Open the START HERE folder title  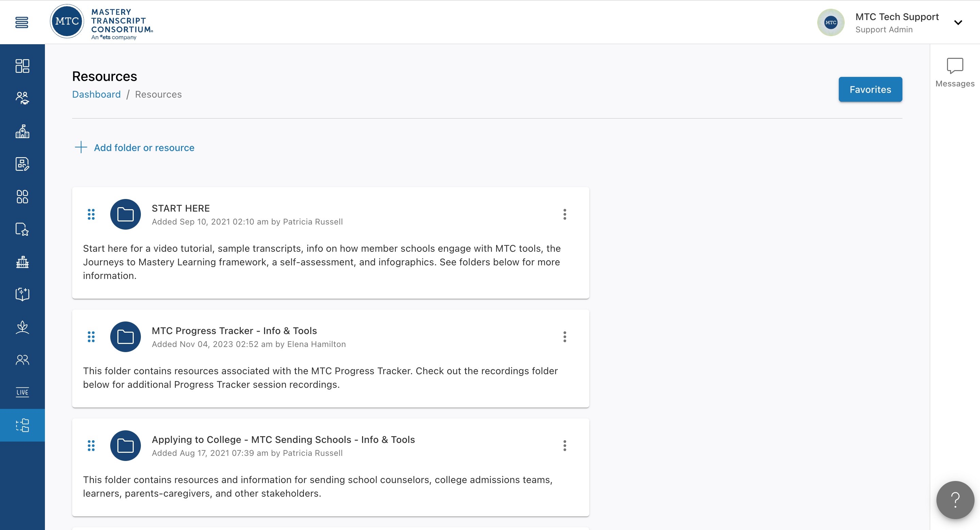[181, 208]
